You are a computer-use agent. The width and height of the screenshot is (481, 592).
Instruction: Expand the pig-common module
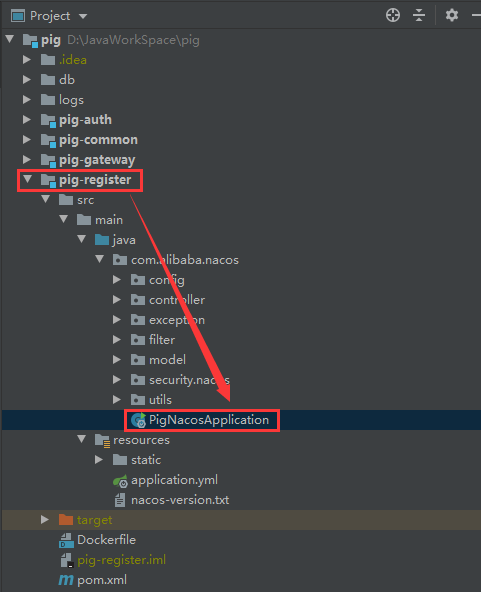tap(27, 139)
